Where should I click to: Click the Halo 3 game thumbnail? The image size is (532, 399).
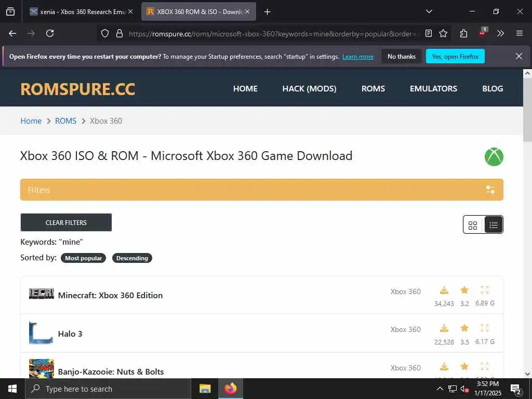point(42,333)
